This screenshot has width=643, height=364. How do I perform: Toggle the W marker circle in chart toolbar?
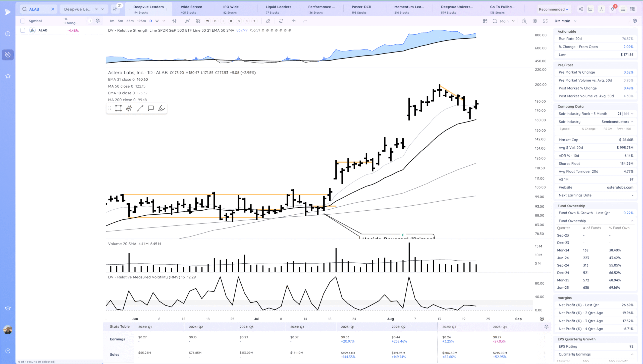pyautogui.click(x=207, y=21)
